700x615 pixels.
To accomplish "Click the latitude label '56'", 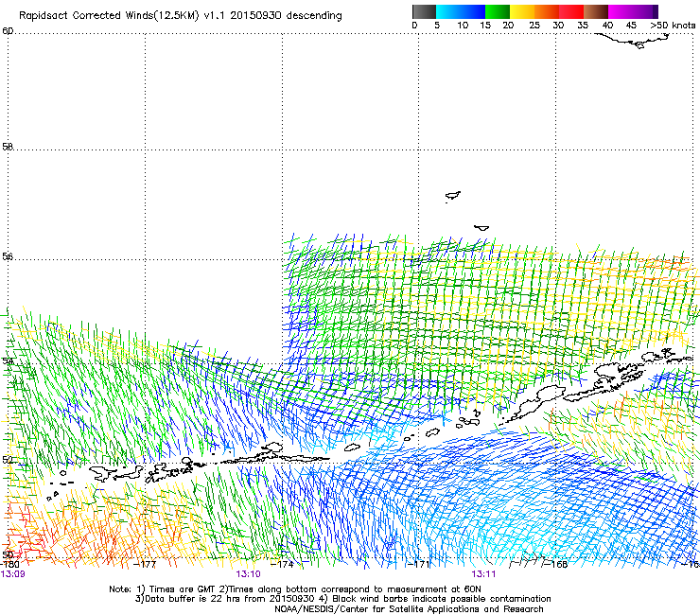I will pos(8,256).
